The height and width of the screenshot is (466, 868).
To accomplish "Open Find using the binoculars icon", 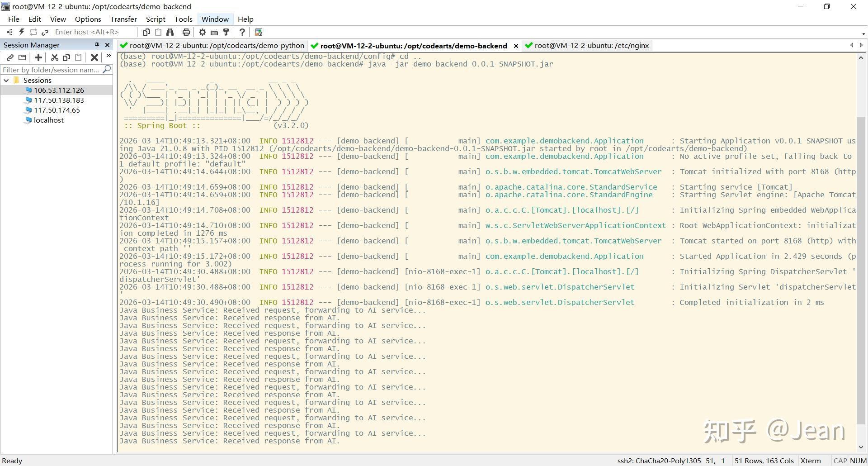I will (170, 32).
